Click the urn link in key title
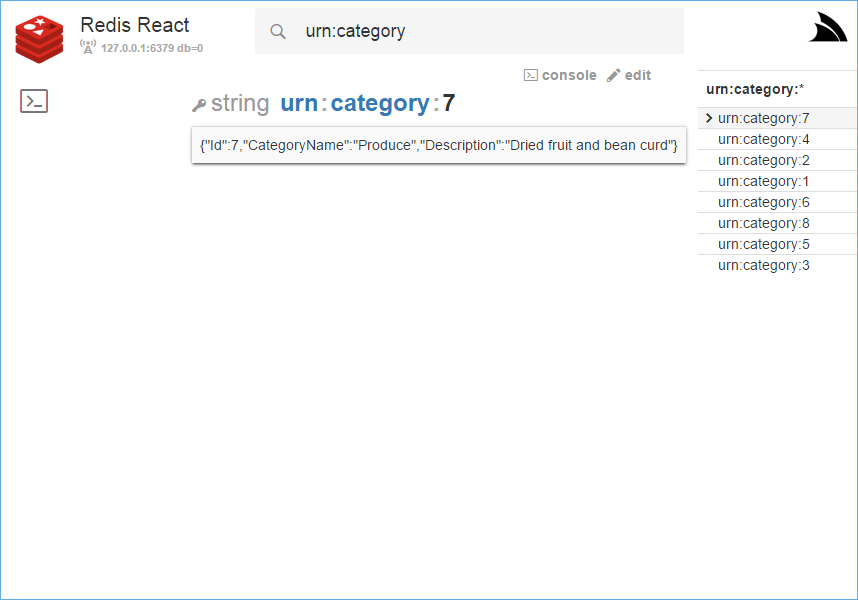Viewport: 858px width, 600px height. (x=299, y=103)
